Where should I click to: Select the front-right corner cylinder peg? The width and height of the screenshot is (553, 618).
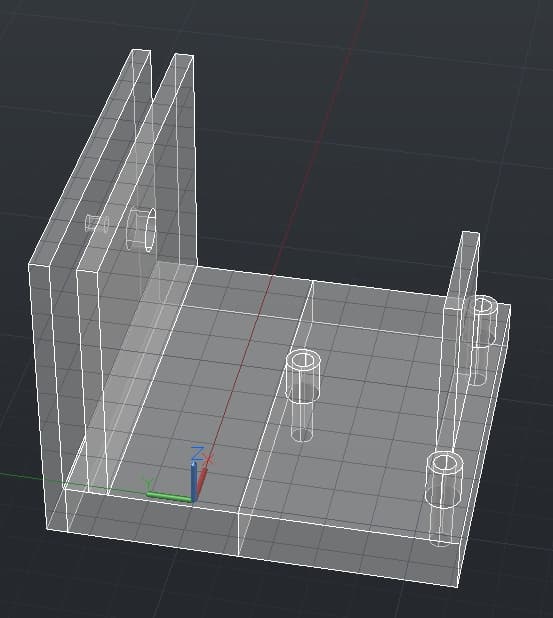pos(444,499)
